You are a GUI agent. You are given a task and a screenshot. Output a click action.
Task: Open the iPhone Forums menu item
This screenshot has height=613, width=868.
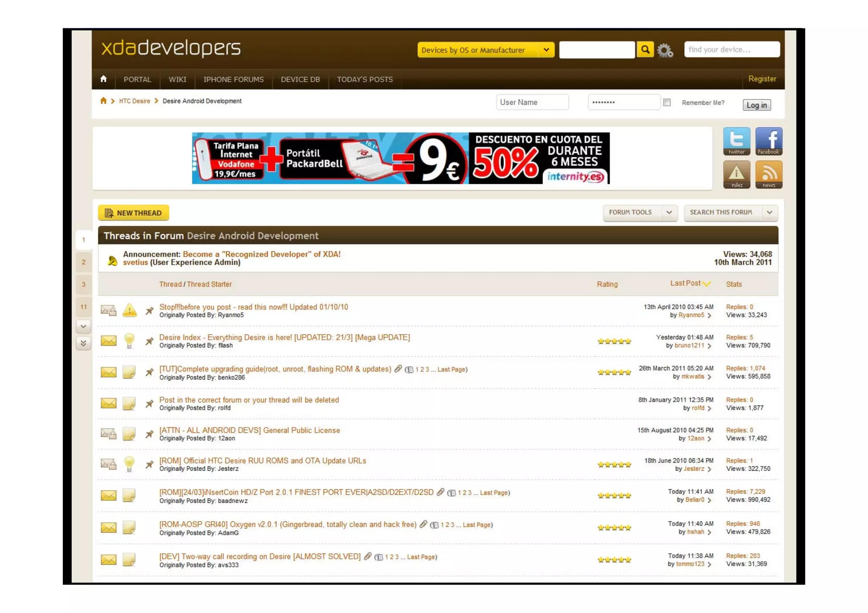pos(234,79)
